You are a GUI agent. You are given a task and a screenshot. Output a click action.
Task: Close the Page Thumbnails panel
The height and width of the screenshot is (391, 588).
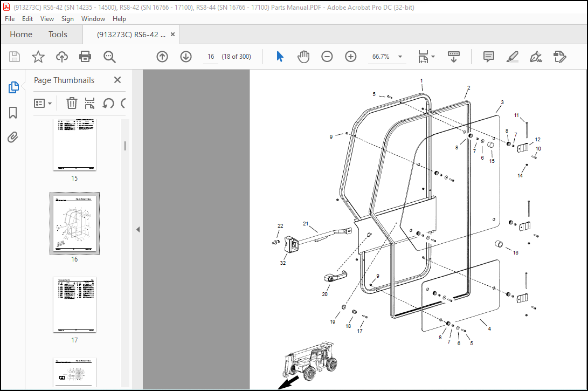pos(117,80)
